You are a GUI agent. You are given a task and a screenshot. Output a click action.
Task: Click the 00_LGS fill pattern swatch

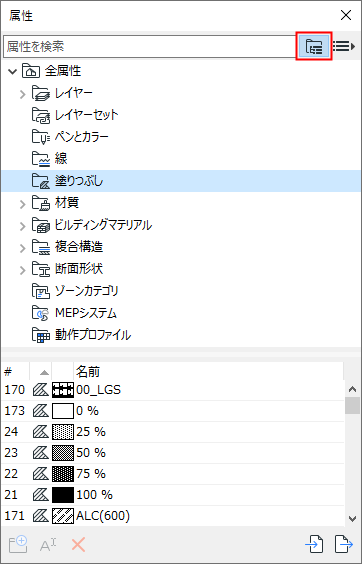[x=63, y=390]
